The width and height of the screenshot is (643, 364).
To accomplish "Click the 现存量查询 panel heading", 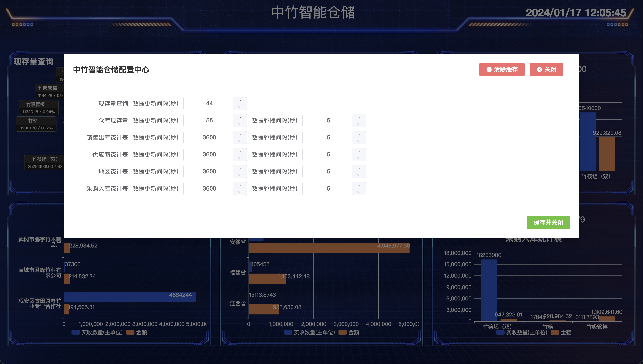I will (34, 61).
